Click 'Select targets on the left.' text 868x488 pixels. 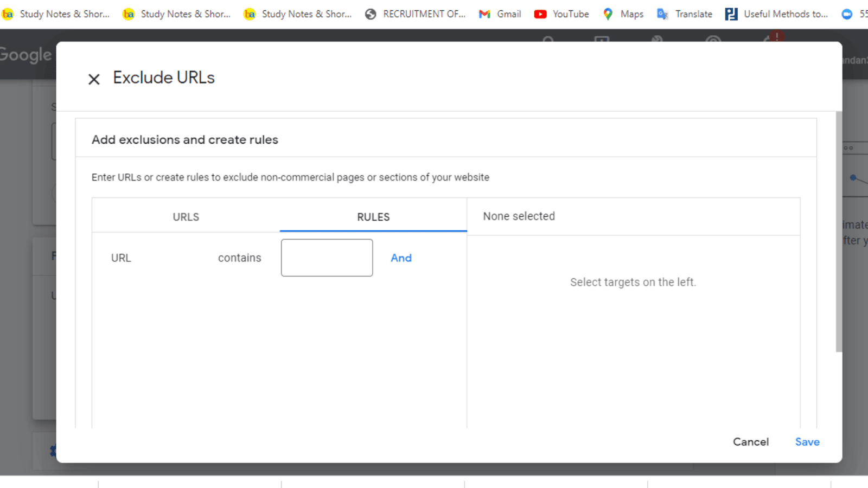[x=633, y=282]
